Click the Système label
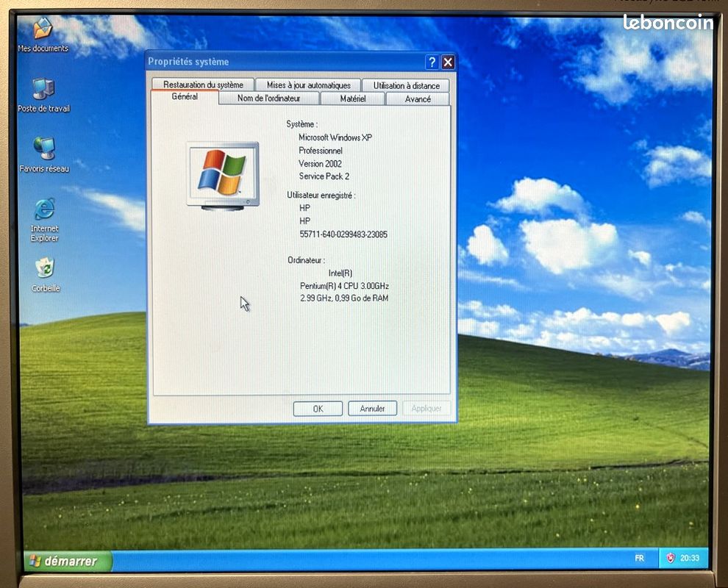Image resolution: width=728 pixels, height=588 pixels. [x=301, y=124]
